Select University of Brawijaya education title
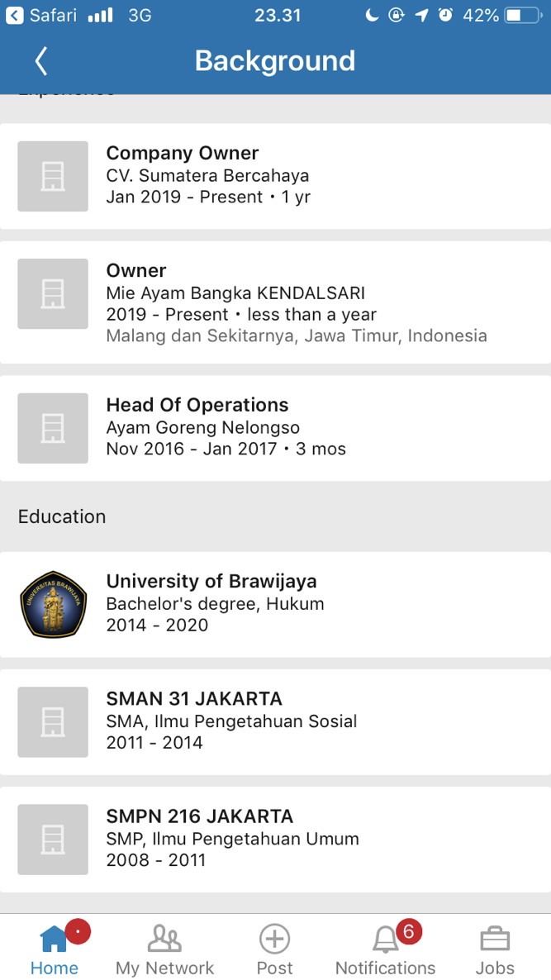This screenshot has height=980, width=551. (x=211, y=581)
